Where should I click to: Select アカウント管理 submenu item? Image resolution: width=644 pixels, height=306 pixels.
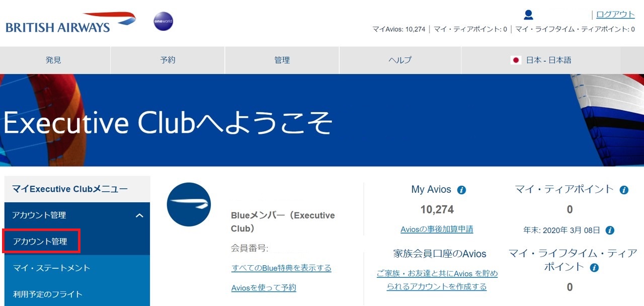40,242
